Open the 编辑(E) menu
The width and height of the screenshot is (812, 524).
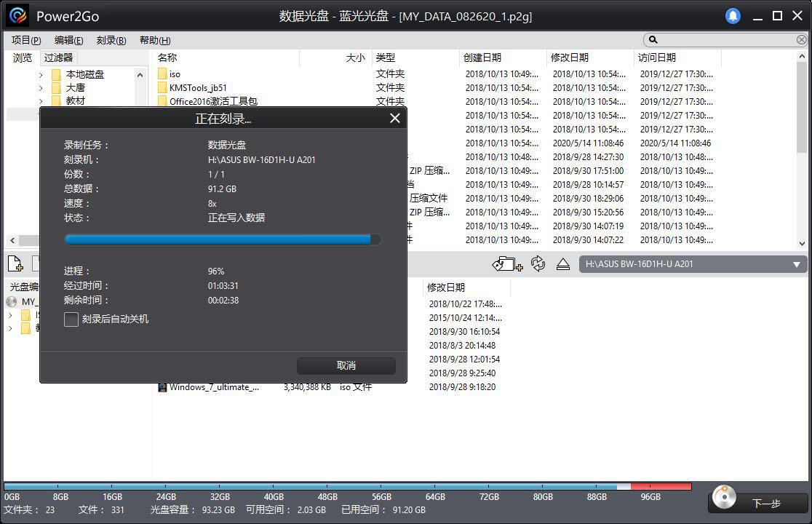(69, 40)
